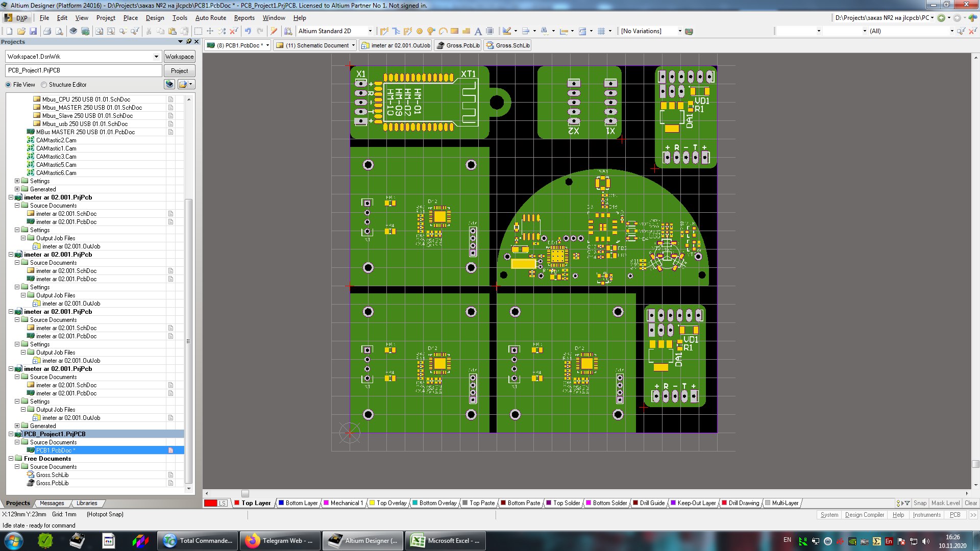Collapse the PCB_Project1.PrjPCB tree node
Image resolution: width=980 pixels, height=551 pixels.
point(11,434)
